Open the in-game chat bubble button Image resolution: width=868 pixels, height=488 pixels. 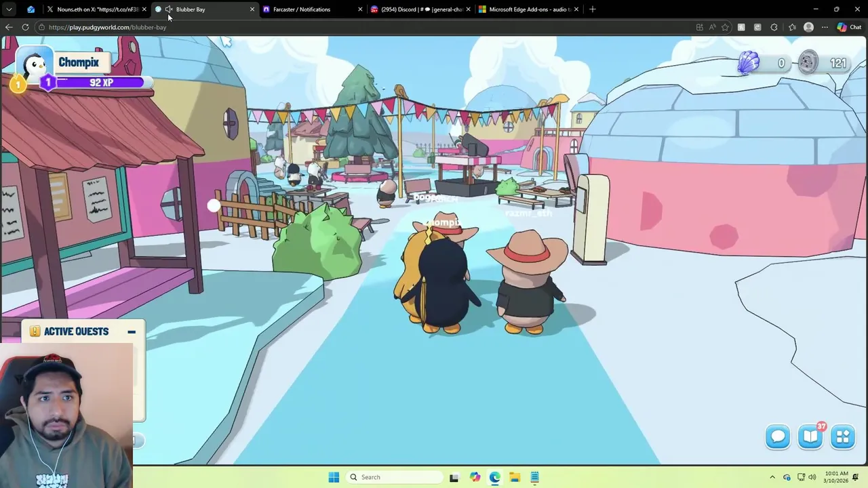(x=778, y=436)
